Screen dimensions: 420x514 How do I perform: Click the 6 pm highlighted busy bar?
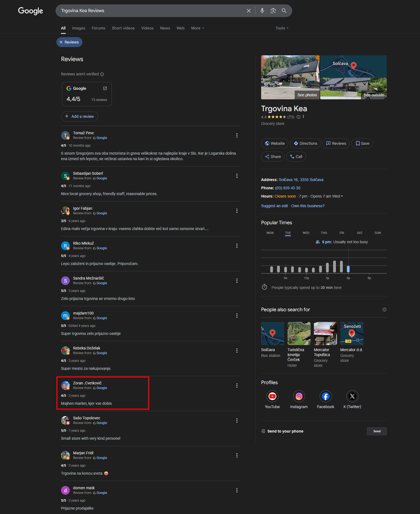(348, 269)
